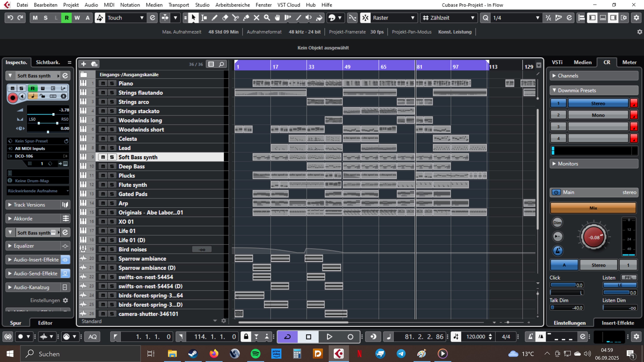Toggle the cycle loop button in transport

click(287, 337)
